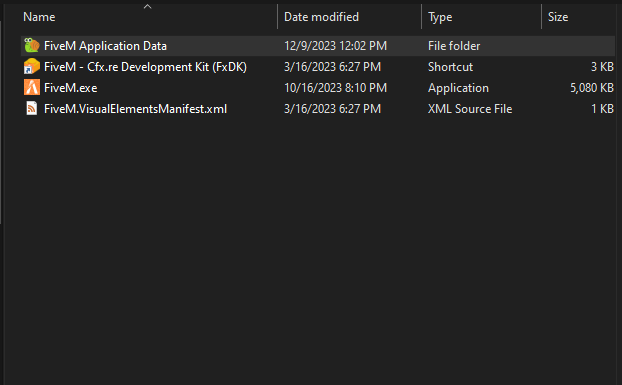Sort by Date modified column header
Image resolution: width=622 pixels, height=385 pixels.
click(x=321, y=17)
